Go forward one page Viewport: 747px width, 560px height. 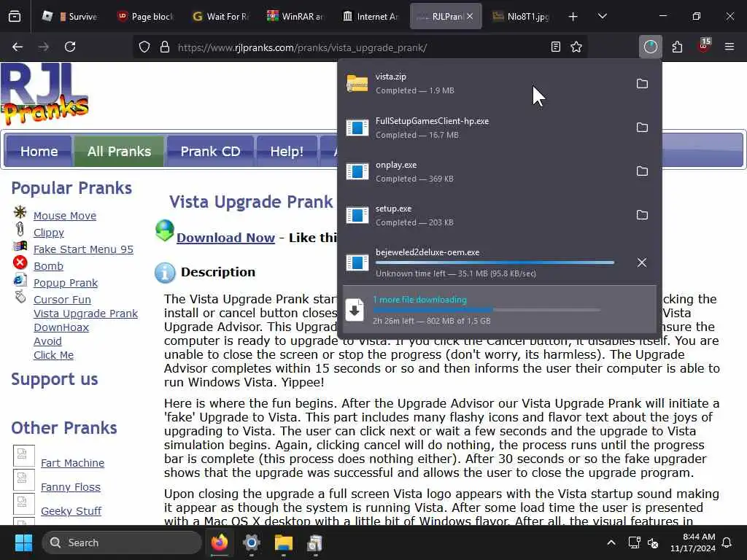pyautogui.click(x=43, y=47)
